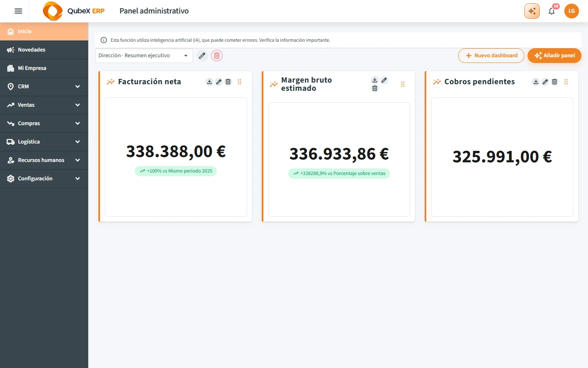Open the Dirección · Resumen ejecutivo dropdown
588x368 pixels.
[x=144, y=56]
